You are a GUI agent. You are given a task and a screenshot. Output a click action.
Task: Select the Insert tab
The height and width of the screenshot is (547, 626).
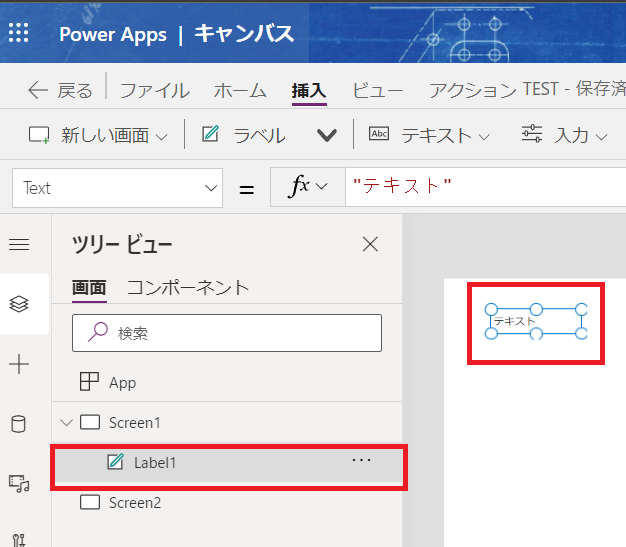click(309, 91)
